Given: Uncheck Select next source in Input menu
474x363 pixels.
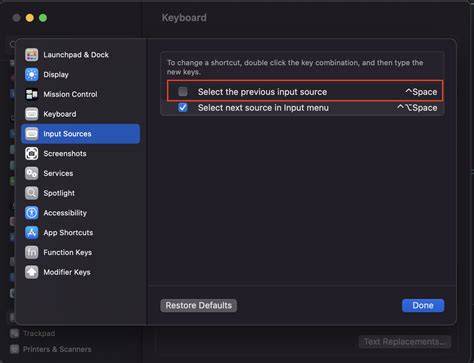Looking at the screenshot, I should pyautogui.click(x=183, y=107).
